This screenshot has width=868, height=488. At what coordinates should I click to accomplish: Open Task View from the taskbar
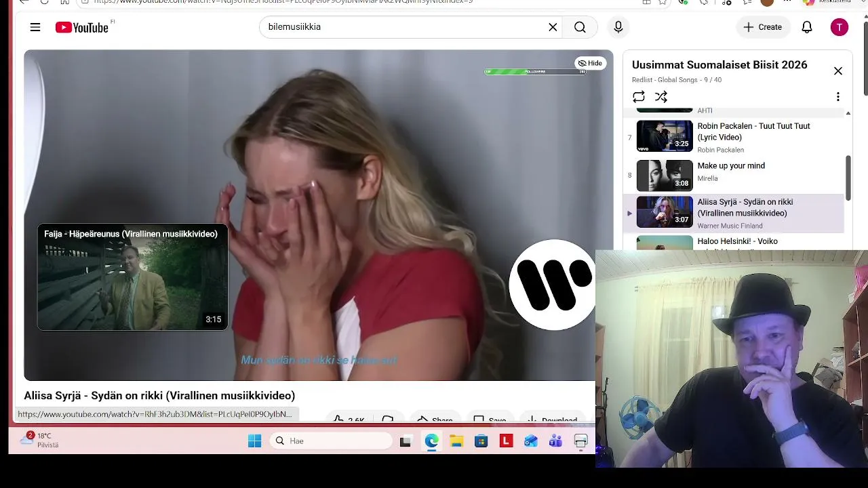(x=406, y=441)
